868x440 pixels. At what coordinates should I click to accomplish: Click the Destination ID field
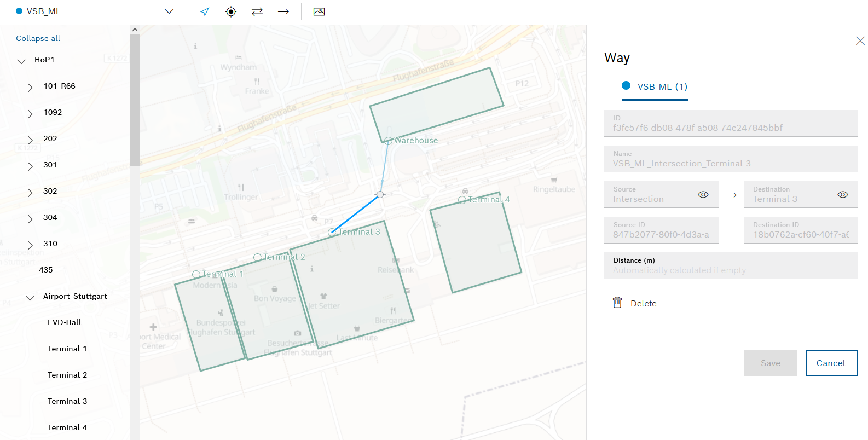[x=801, y=230]
